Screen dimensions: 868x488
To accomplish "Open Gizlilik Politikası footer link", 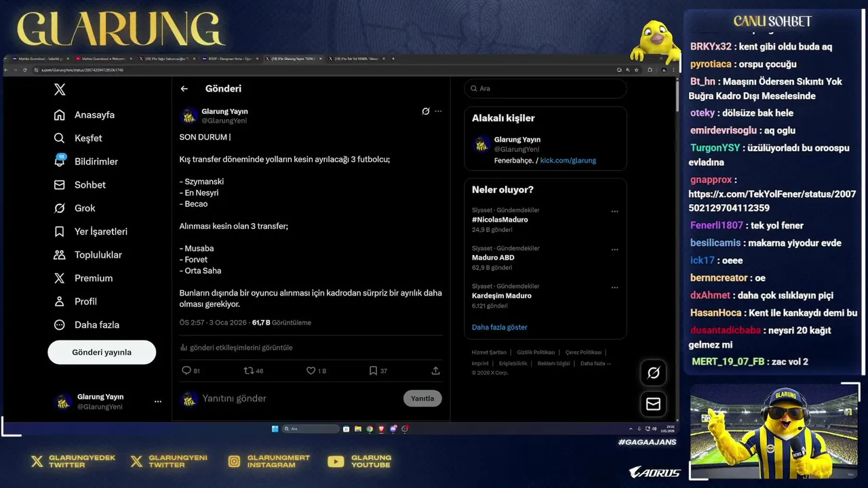I will tap(536, 352).
